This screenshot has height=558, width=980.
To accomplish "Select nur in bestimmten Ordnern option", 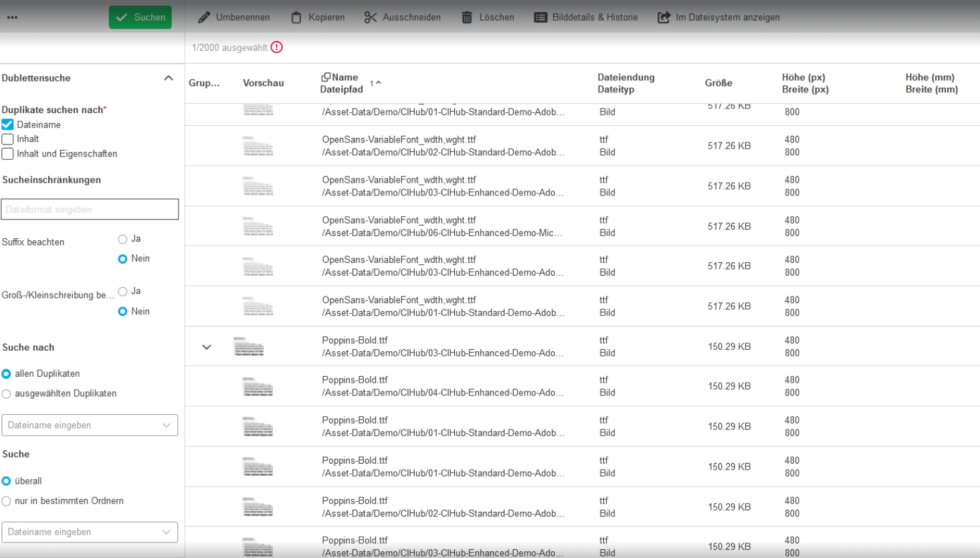I will 7,501.
